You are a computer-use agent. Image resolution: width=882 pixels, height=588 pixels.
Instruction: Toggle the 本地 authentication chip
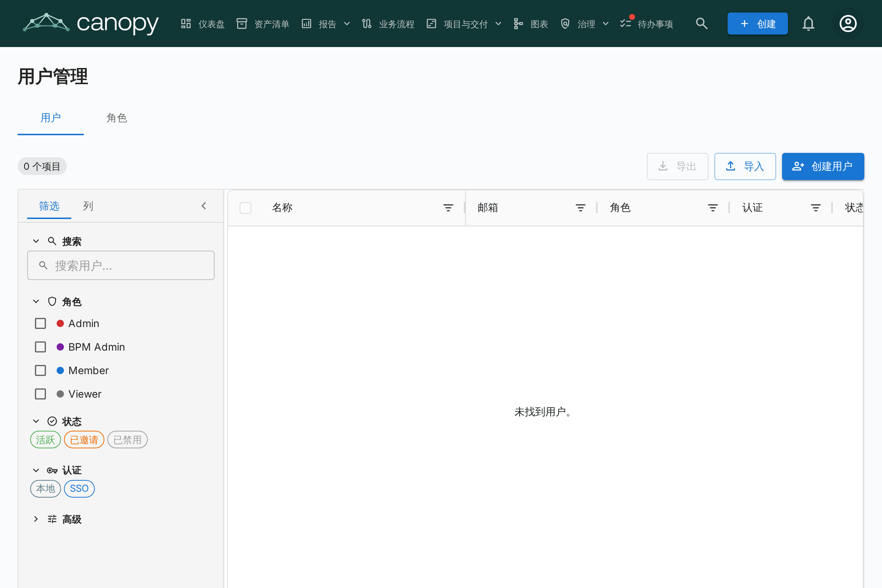click(x=45, y=489)
